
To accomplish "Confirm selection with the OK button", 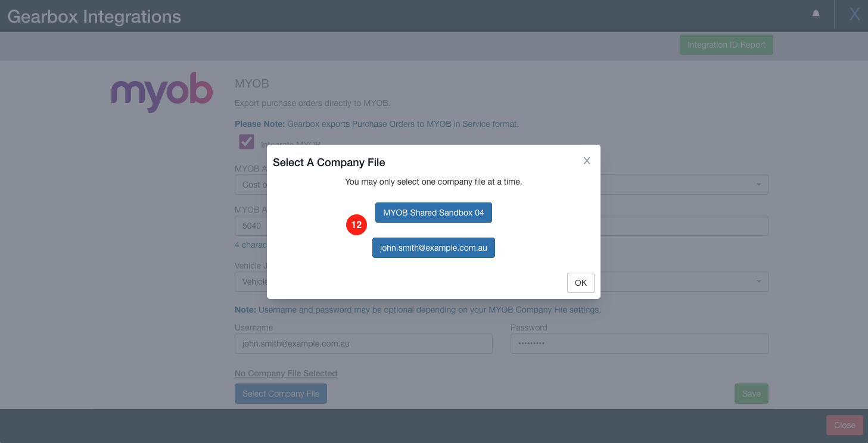I will (x=580, y=283).
